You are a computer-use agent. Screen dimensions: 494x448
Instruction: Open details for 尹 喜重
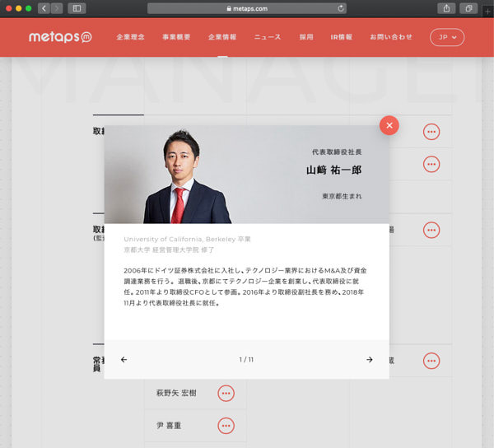tap(226, 426)
